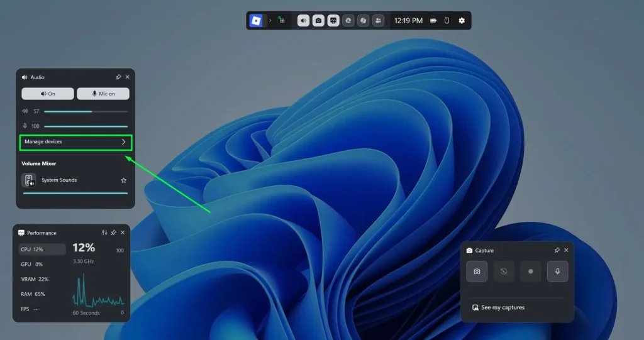This screenshot has height=340, width=644.
Task: Pin the Performance widget
Action: click(x=113, y=233)
